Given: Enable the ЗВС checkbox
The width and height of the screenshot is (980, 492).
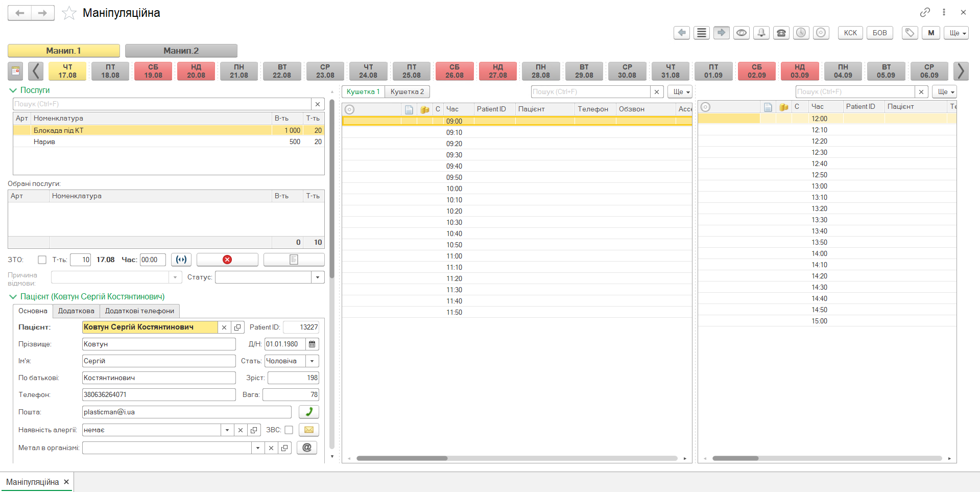Looking at the screenshot, I should pyautogui.click(x=289, y=430).
